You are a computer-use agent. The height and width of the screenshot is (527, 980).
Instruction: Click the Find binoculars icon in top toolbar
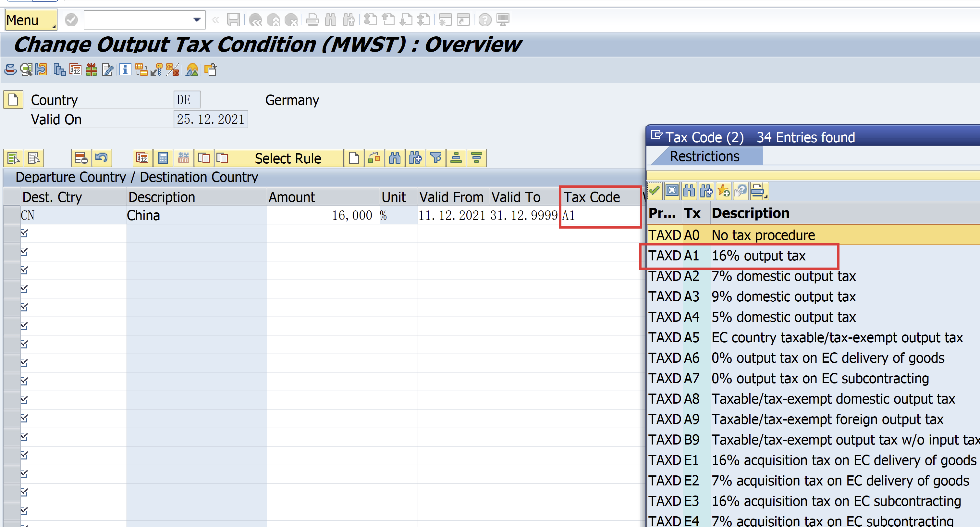pyautogui.click(x=331, y=20)
